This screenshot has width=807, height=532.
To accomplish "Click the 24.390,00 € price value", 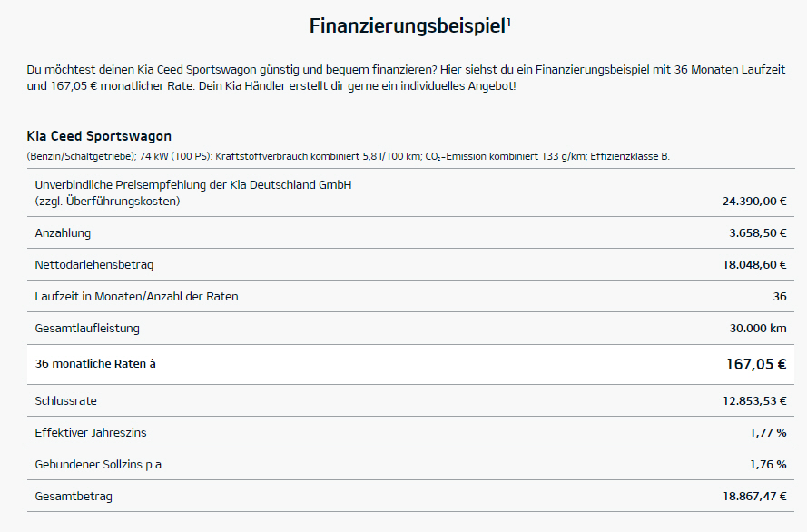I will 754,202.
